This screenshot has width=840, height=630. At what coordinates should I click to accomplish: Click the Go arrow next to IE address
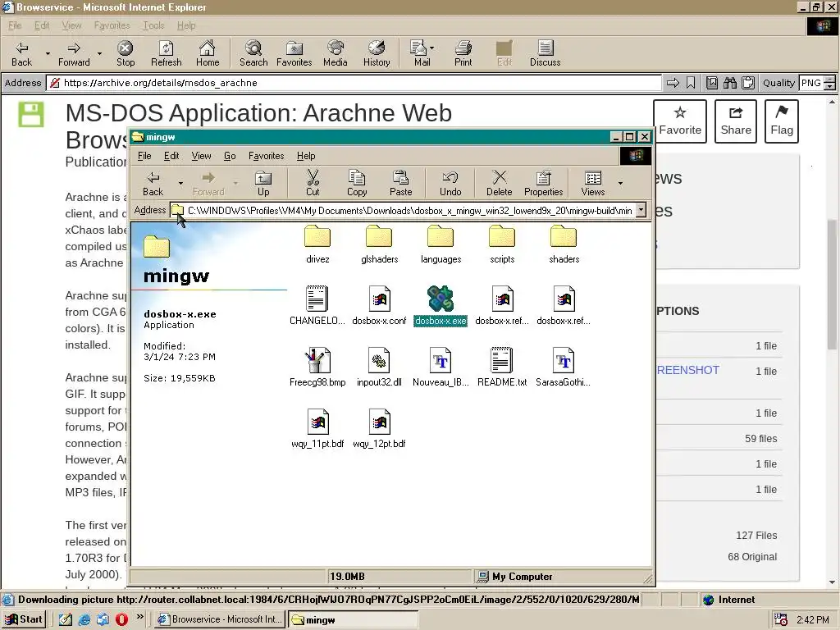point(673,83)
